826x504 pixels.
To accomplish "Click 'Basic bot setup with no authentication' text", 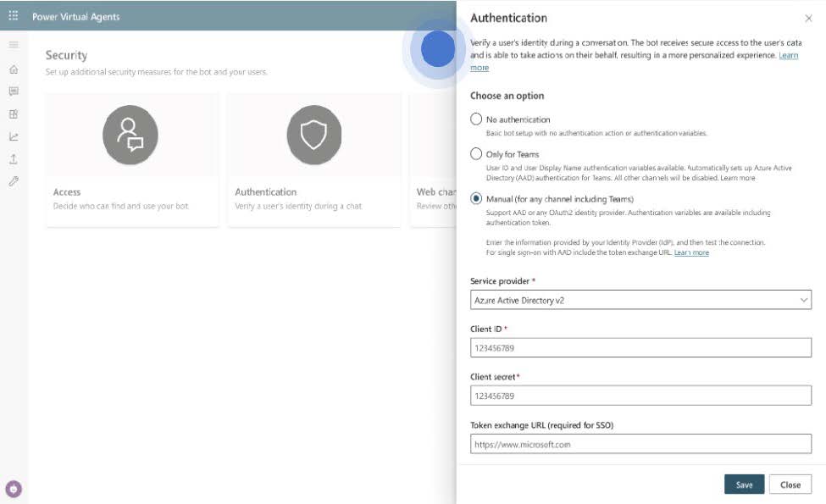I will click(596, 133).
